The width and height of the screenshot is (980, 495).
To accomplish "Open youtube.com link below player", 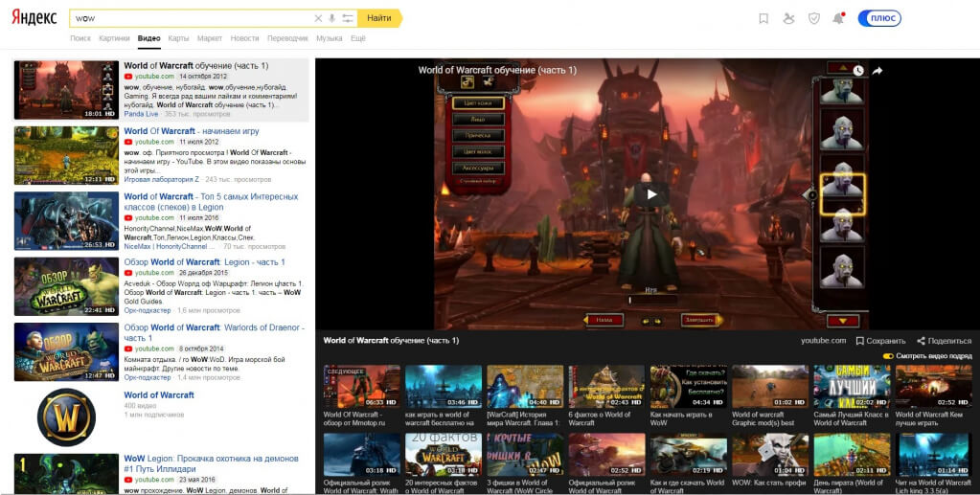I will coord(823,341).
